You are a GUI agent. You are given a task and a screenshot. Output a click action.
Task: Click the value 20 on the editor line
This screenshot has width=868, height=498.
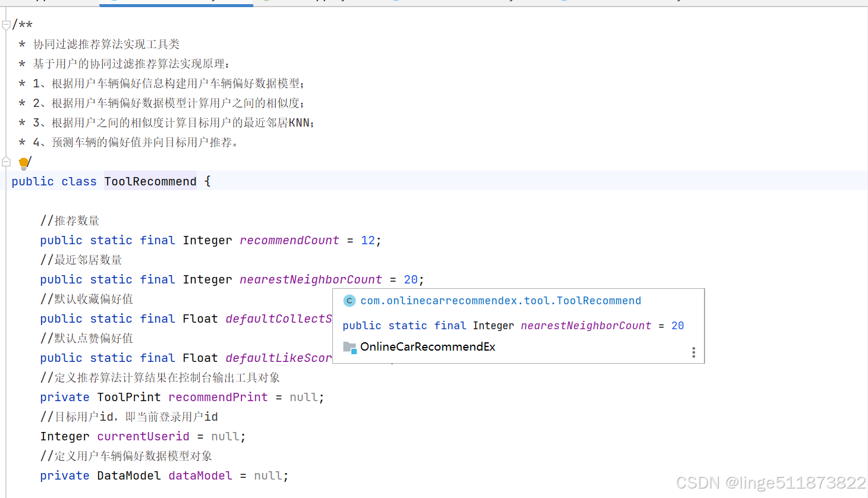coord(411,279)
